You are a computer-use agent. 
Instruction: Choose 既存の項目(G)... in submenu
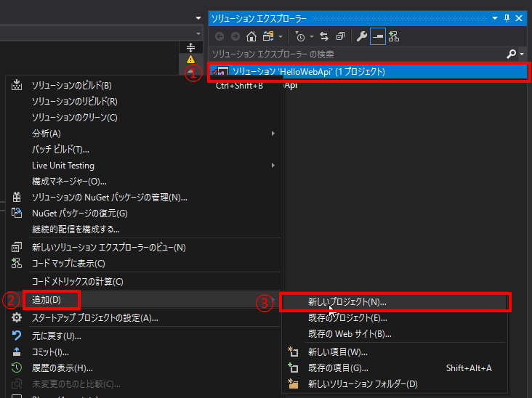click(395, 368)
